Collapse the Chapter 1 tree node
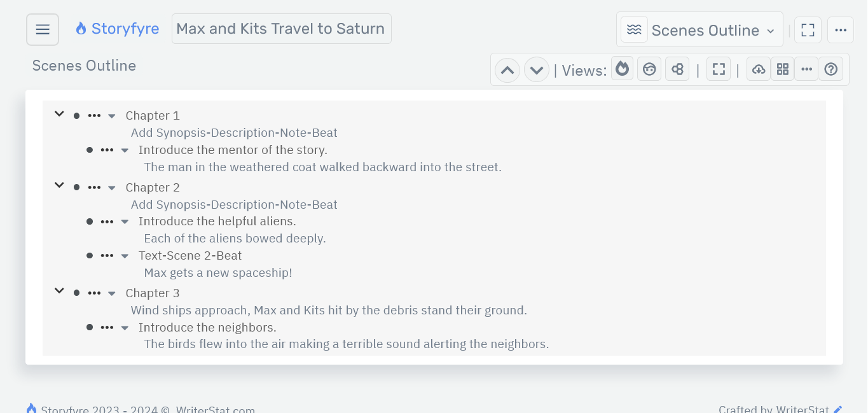 coord(59,115)
